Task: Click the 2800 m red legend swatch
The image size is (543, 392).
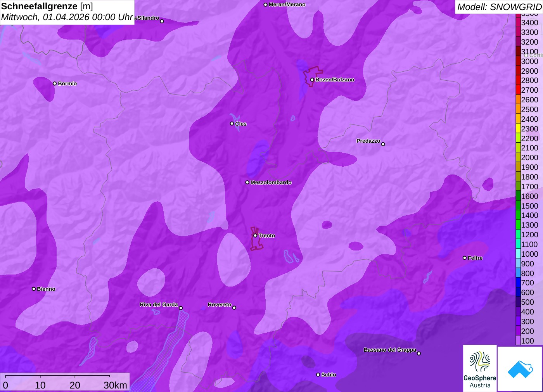Action: point(518,80)
